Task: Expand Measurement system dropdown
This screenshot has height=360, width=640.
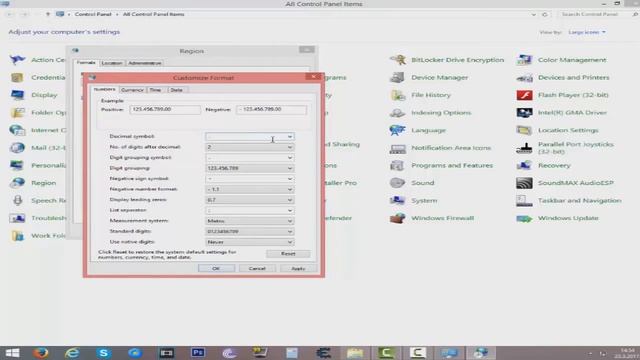Action: pos(289,221)
